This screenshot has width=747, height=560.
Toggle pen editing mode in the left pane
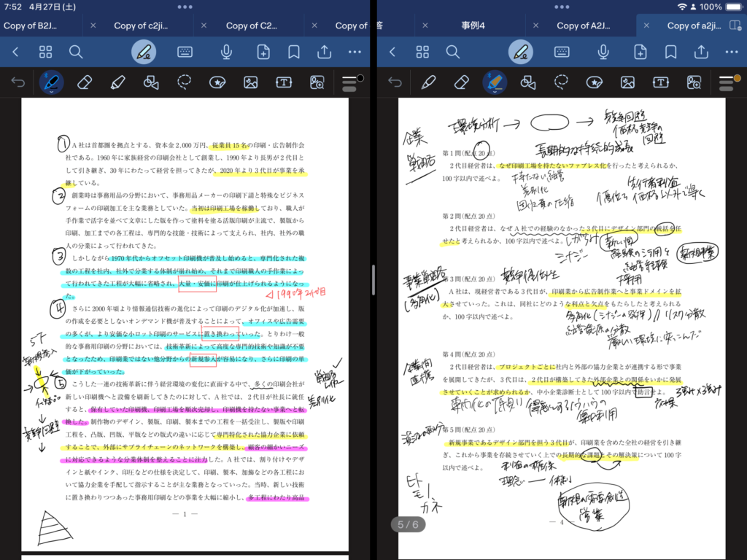pos(144,52)
